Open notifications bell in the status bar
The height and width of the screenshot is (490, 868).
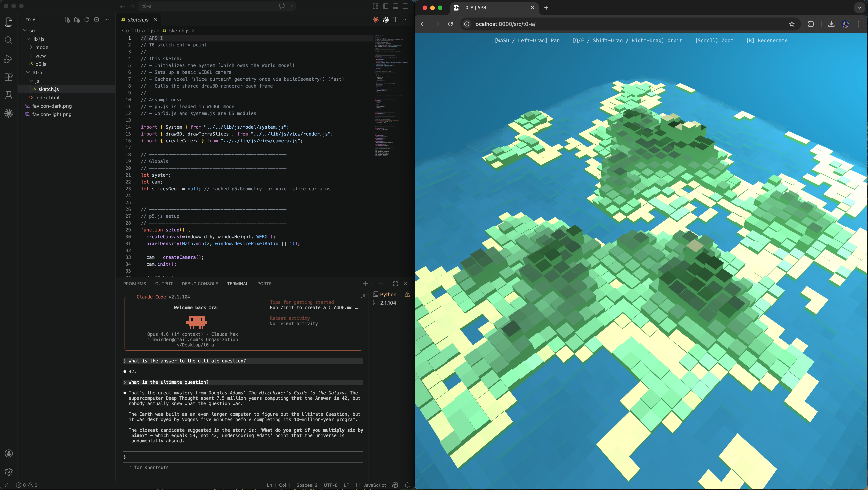407,485
